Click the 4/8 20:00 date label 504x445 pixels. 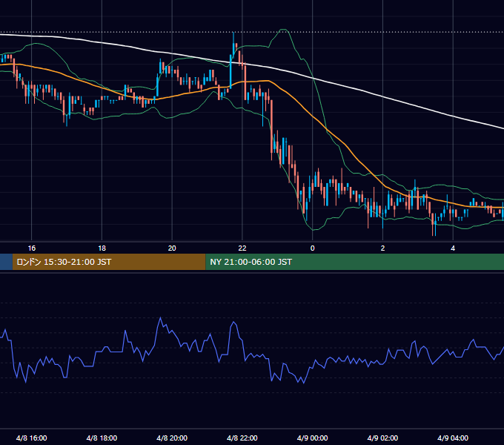click(172, 438)
